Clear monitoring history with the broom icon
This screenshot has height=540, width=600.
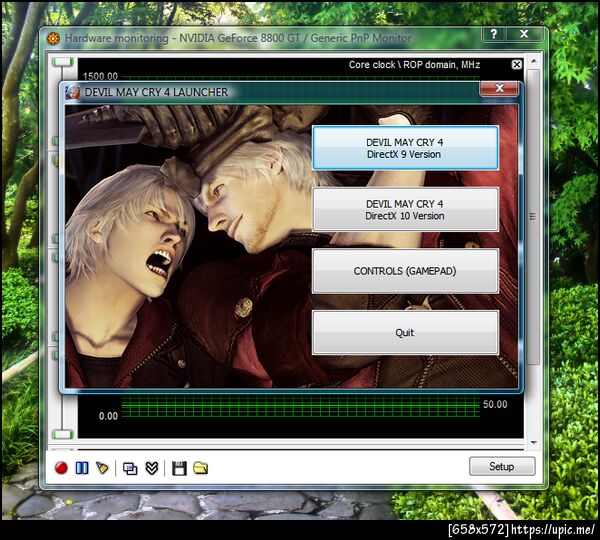[x=103, y=468]
